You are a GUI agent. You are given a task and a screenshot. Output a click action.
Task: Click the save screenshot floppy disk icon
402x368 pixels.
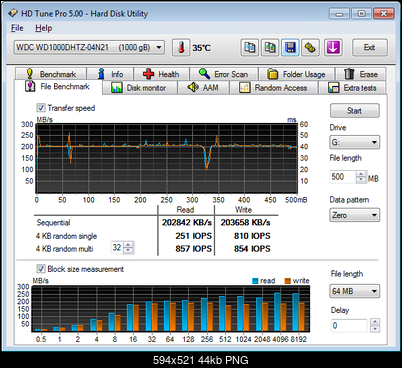point(290,48)
